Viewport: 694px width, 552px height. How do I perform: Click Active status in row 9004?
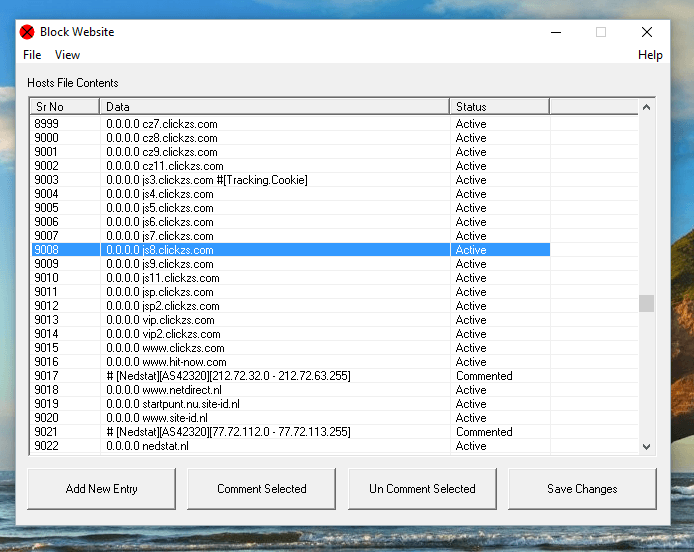click(471, 194)
